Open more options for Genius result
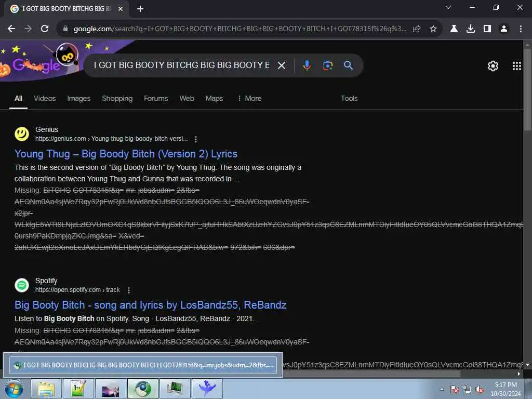Image resolution: width=532 pixels, height=399 pixels. coord(196,139)
